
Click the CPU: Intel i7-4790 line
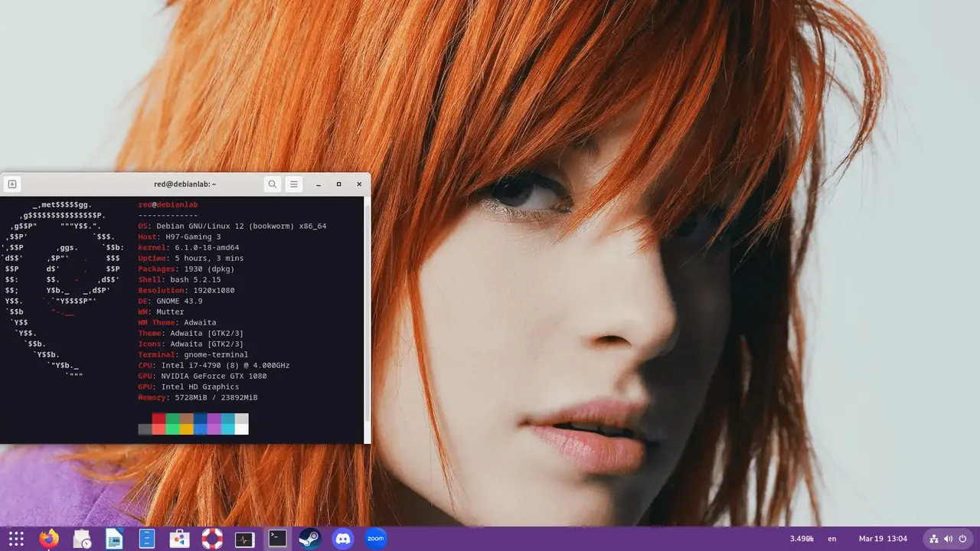(x=214, y=366)
